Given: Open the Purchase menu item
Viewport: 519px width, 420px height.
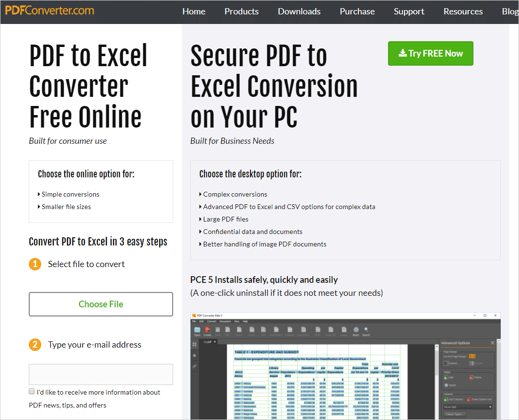Looking at the screenshot, I should click(357, 12).
